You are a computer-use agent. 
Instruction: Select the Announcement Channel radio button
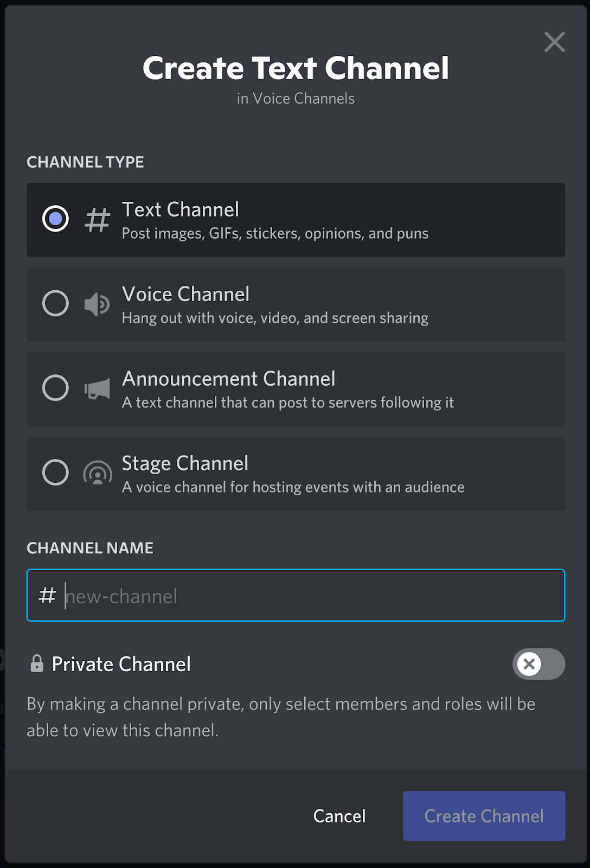tap(55, 388)
